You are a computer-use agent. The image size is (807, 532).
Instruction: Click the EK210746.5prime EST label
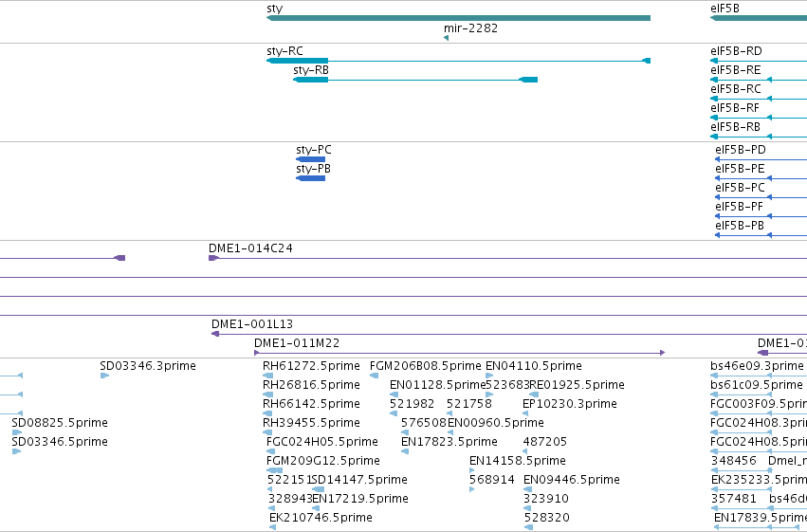(321, 518)
